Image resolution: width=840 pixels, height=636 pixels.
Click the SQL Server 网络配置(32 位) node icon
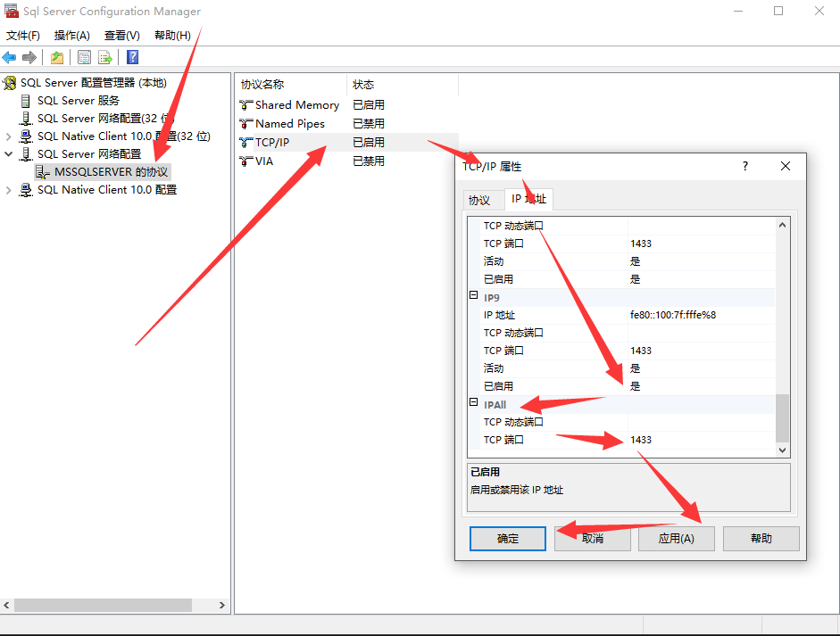point(25,119)
